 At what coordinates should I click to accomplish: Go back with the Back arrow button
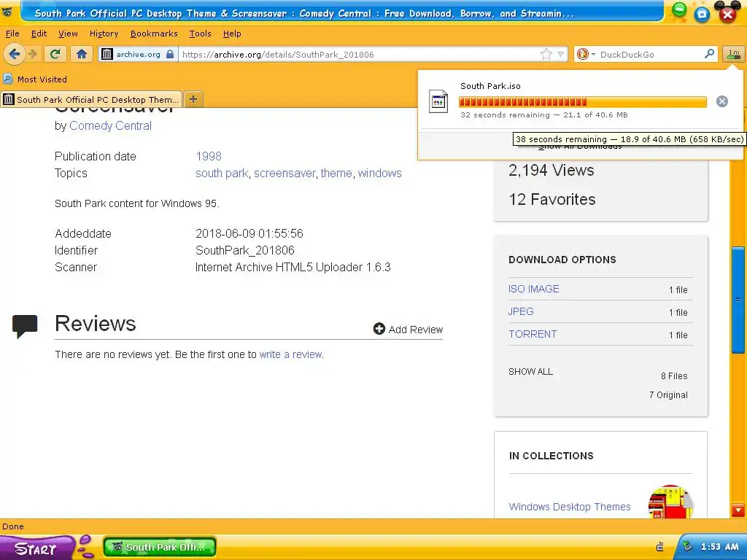pyautogui.click(x=15, y=54)
